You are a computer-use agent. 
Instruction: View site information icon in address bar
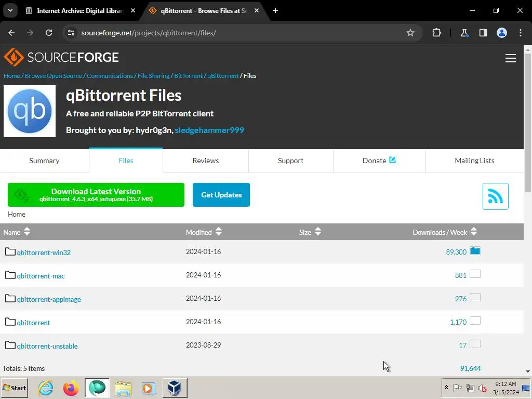[x=71, y=33]
